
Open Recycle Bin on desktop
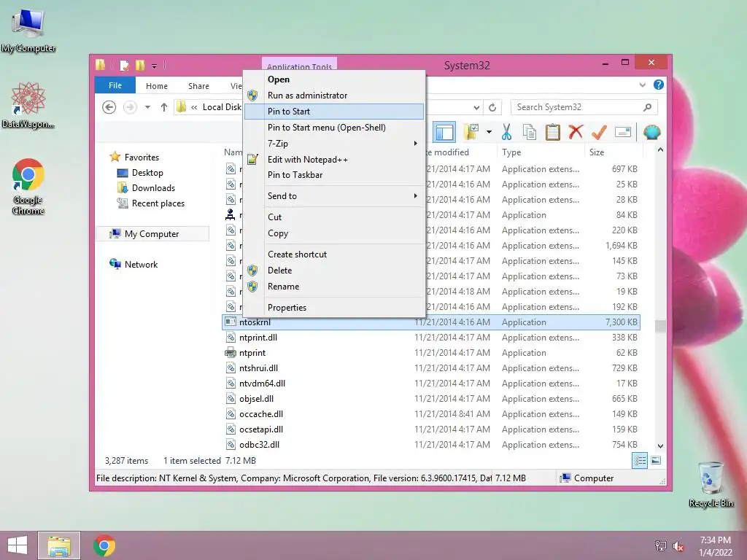coord(711,485)
